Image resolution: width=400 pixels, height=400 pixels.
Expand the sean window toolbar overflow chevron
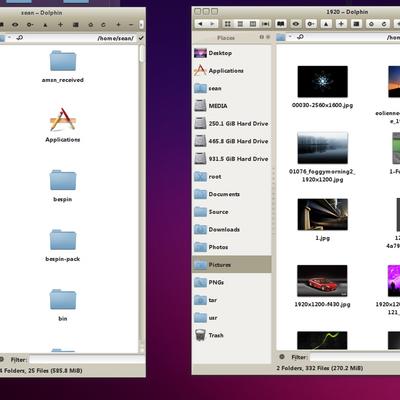coord(141,25)
